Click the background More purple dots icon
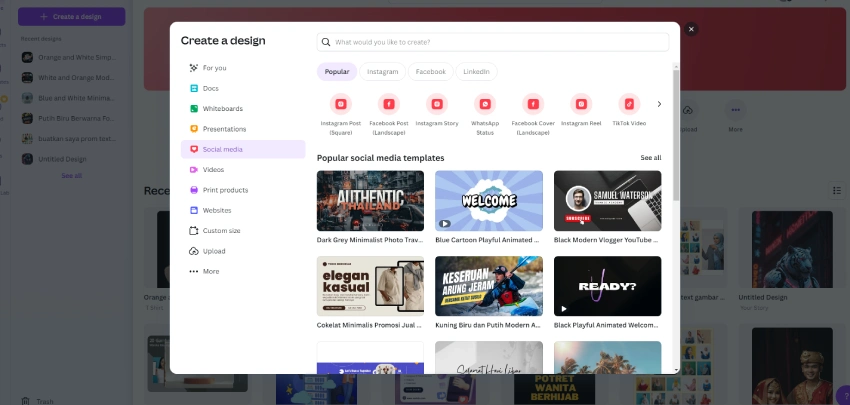850x405 pixels. click(x=736, y=110)
